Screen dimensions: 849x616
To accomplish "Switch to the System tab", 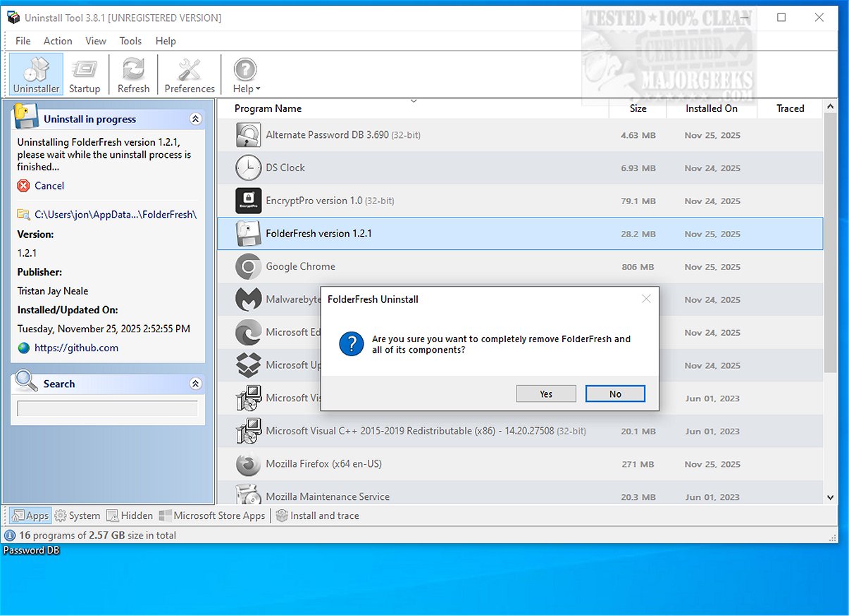I will [78, 515].
